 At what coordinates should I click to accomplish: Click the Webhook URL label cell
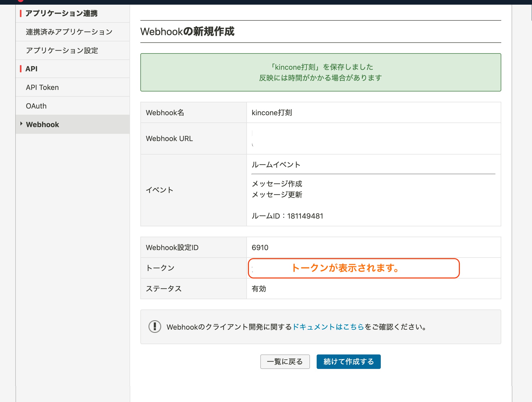194,138
